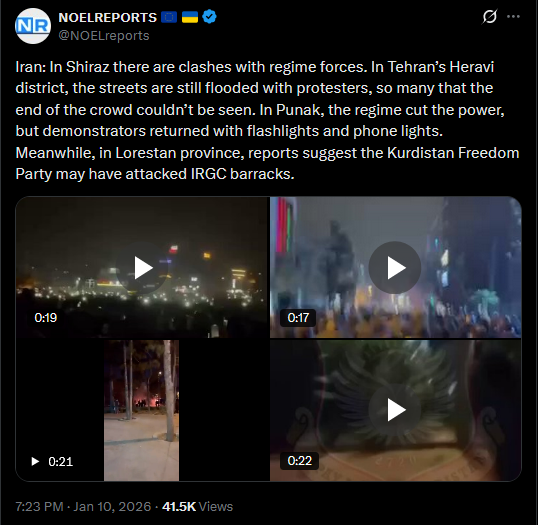
Task: Open the vertical video thumbnail with trees
Action: tap(141, 410)
